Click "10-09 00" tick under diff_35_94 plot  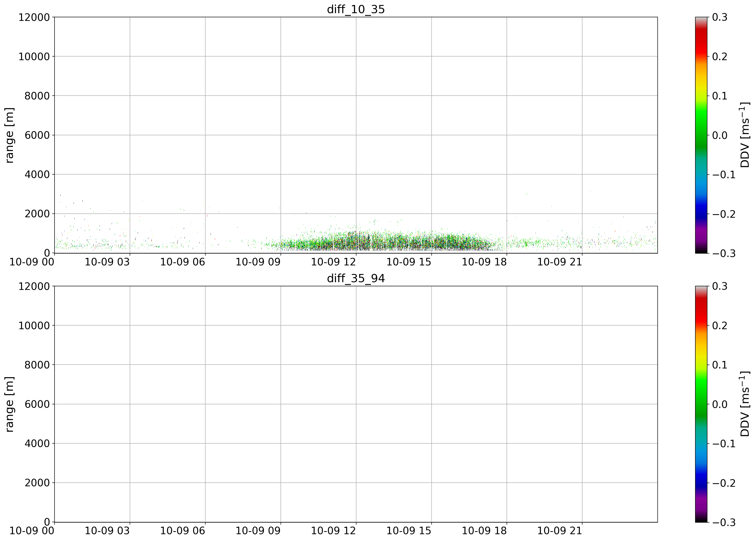tap(32, 531)
